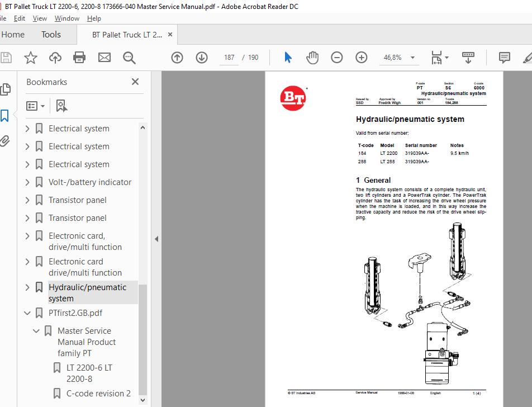
Task: Add a comment with speech bubble icon
Action: pos(505,58)
